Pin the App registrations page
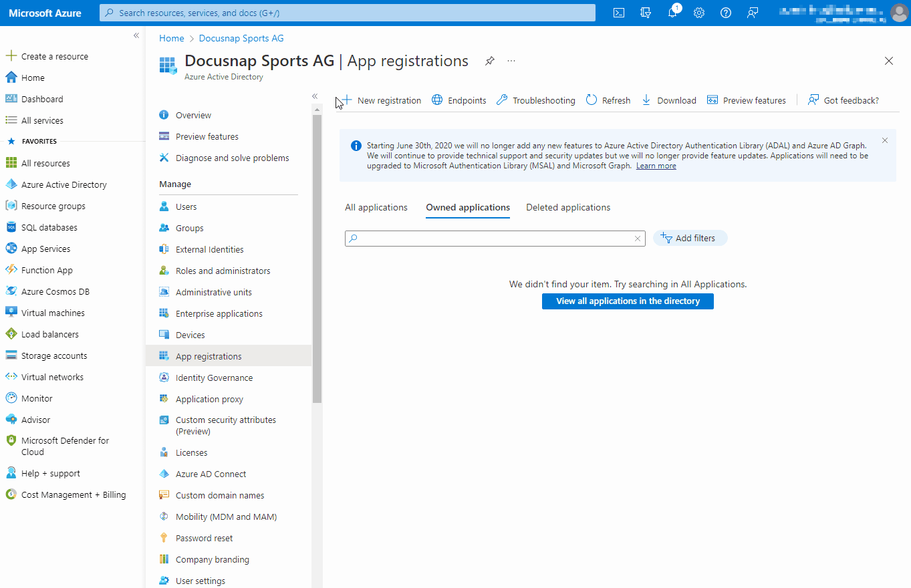This screenshot has width=911, height=588. click(x=489, y=61)
